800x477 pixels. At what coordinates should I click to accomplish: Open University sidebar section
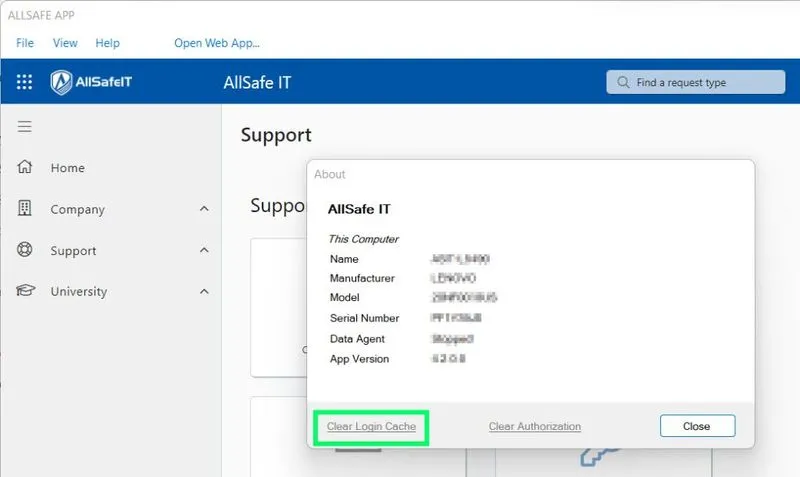(79, 291)
